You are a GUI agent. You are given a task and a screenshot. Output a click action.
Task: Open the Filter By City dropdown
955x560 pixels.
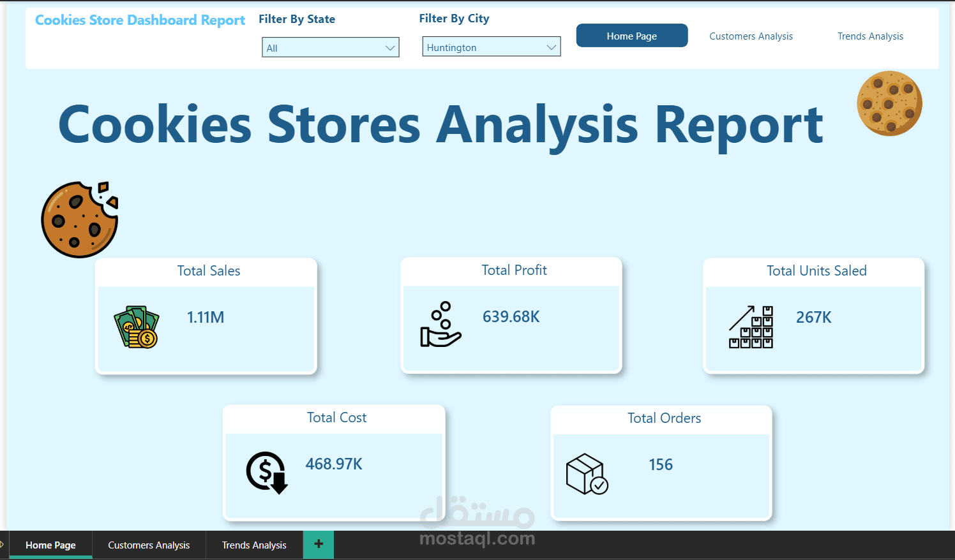tap(491, 46)
